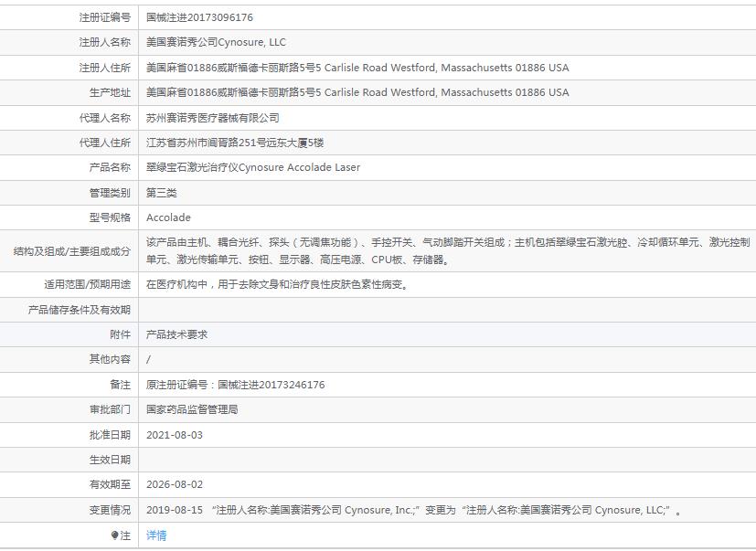Click the 注册人名称 label
Image resolution: width=756 pixels, height=551 pixels.
tap(104, 42)
